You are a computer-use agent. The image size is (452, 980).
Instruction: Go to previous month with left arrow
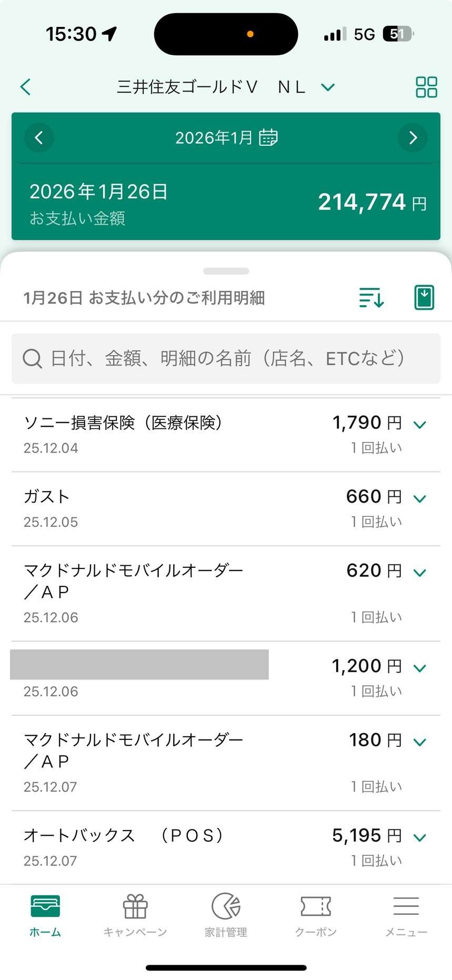[39, 138]
